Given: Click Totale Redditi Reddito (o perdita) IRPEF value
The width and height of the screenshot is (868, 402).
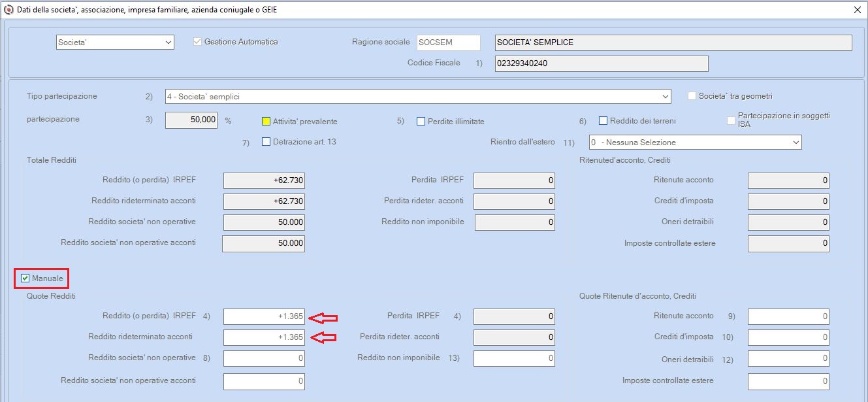Looking at the screenshot, I should click(x=264, y=180).
